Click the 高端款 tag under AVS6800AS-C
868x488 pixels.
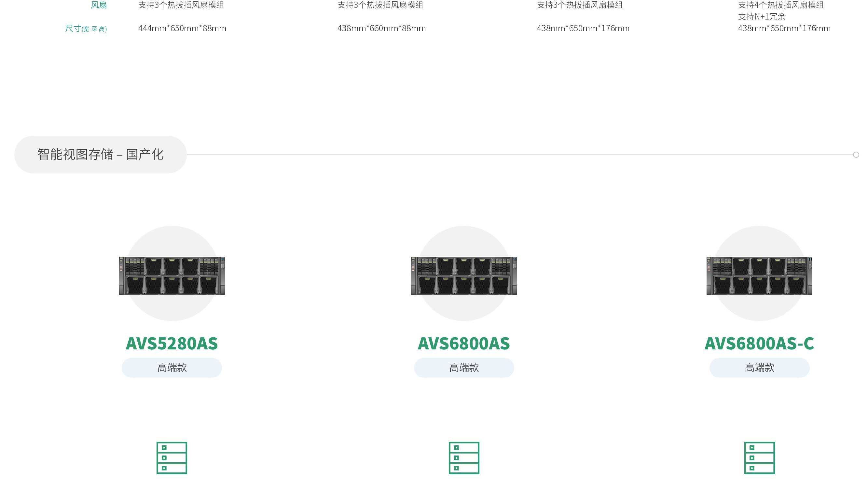click(759, 367)
